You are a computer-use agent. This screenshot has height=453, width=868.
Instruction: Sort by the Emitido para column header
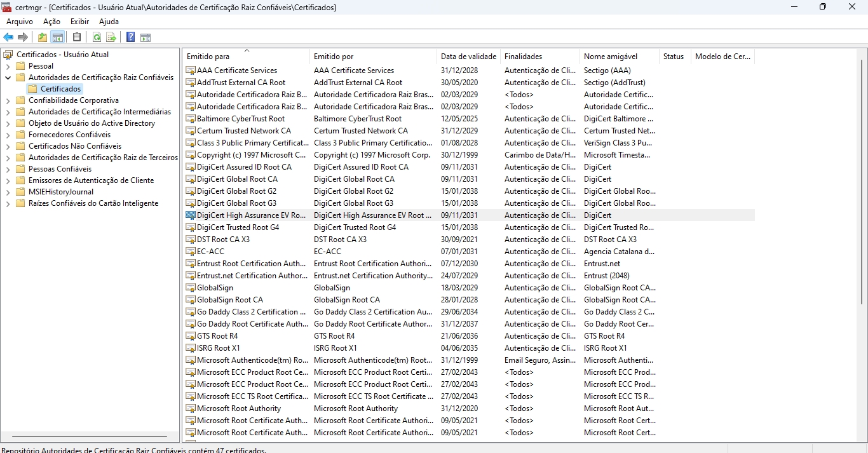coord(247,57)
